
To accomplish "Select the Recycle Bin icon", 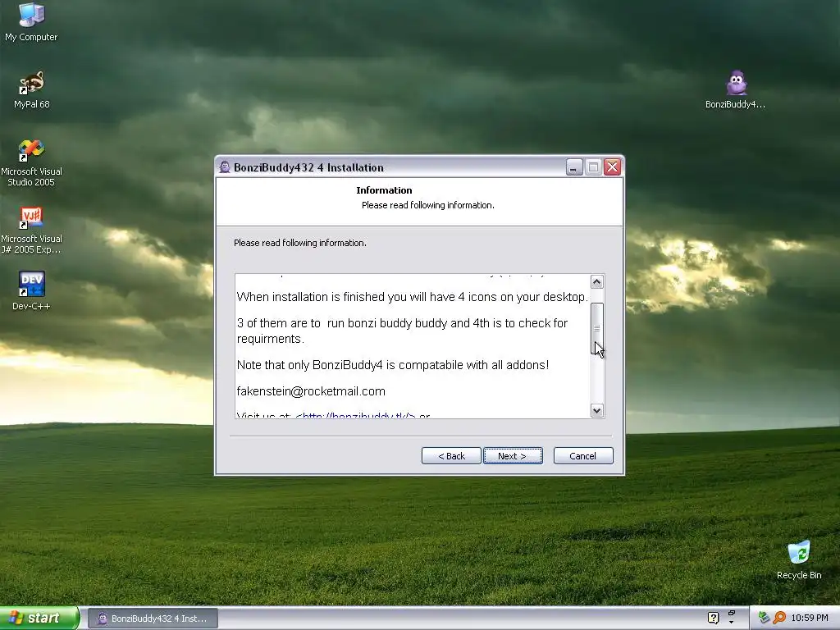I will pyautogui.click(x=799, y=560).
